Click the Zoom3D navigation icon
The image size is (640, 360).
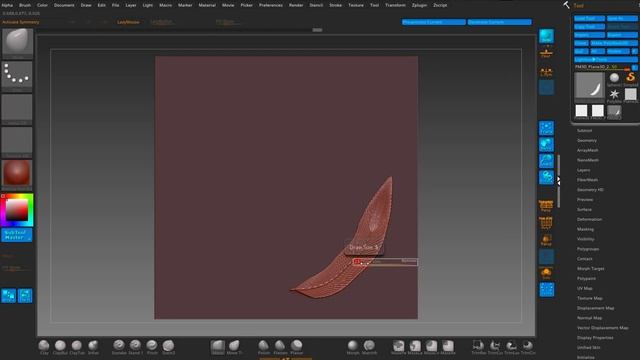[x=546, y=161]
